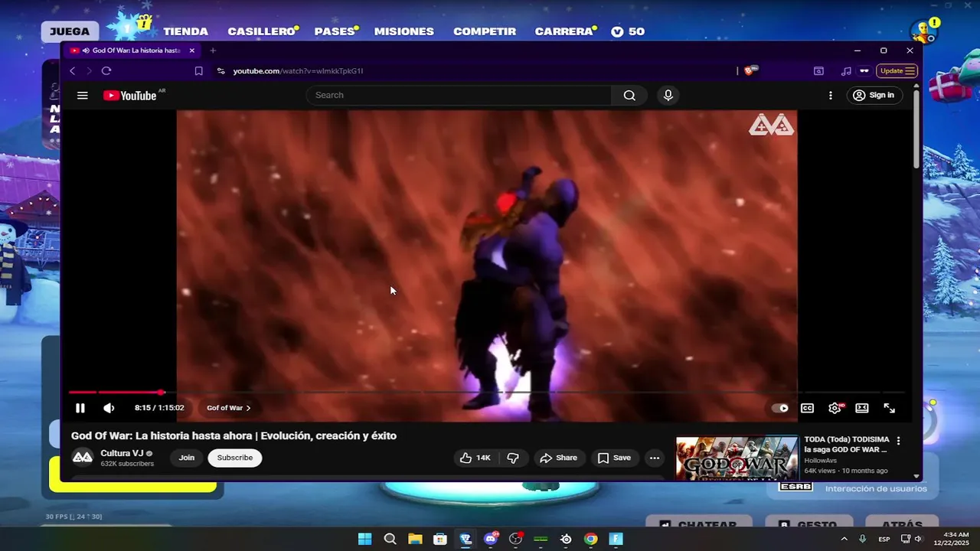Go back in the browser
980x551 pixels.
pyautogui.click(x=73, y=70)
